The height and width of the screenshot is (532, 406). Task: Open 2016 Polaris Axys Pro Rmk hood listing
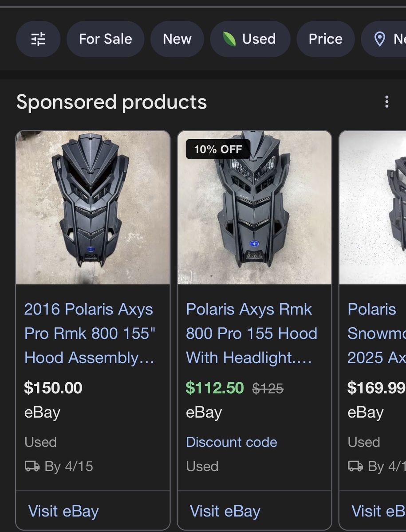pyautogui.click(x=90, y=333)
